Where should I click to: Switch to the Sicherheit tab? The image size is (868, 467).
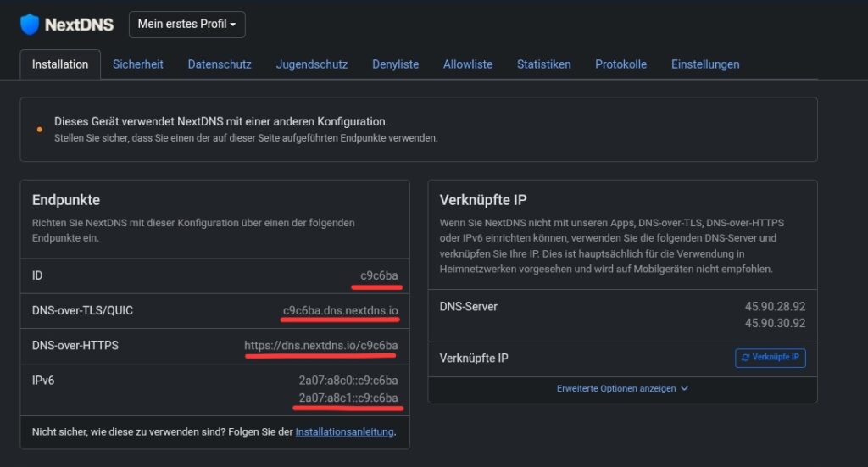[138, 64]
